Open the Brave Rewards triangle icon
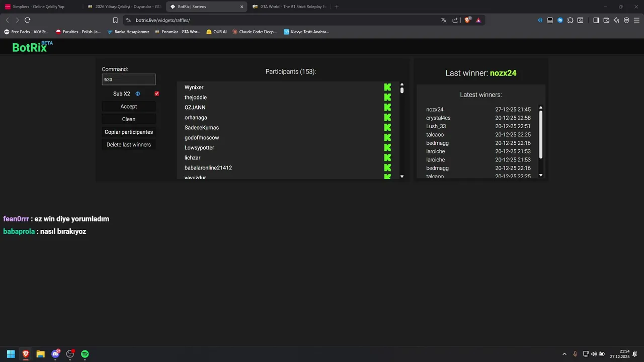 coord(478,20)
